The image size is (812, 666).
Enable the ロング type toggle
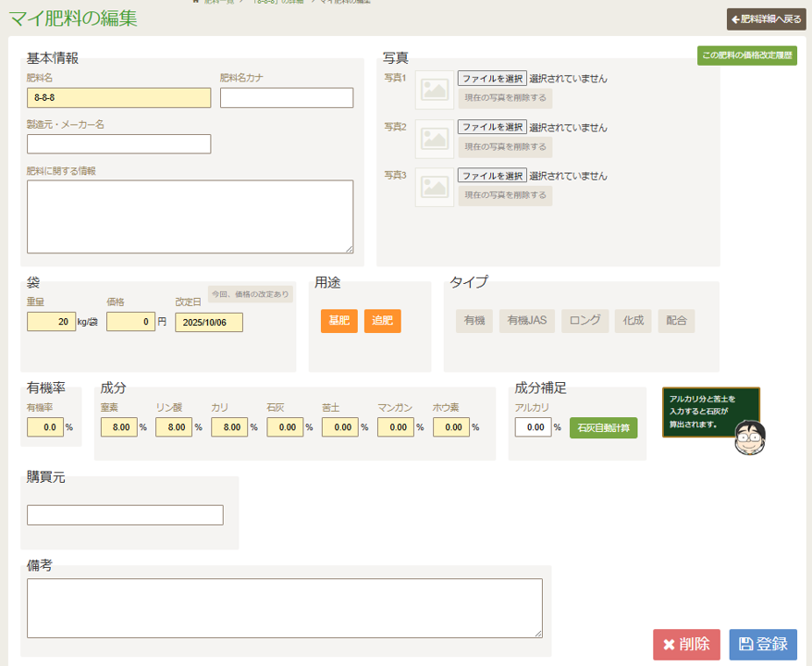584,321
